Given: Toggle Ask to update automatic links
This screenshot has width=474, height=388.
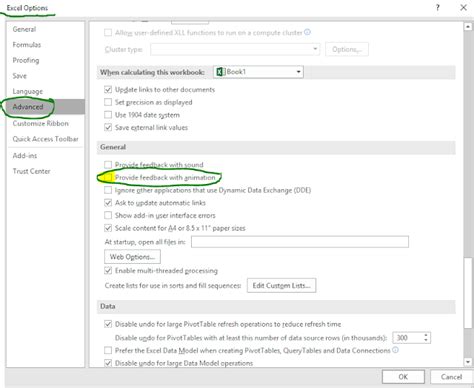Looking at the screenshot, I should (108, 203).
